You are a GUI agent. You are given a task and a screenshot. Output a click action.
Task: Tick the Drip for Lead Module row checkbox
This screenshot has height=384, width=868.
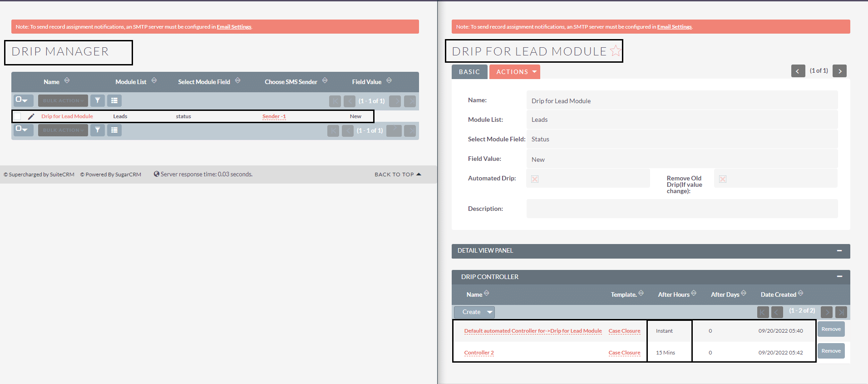17,116
